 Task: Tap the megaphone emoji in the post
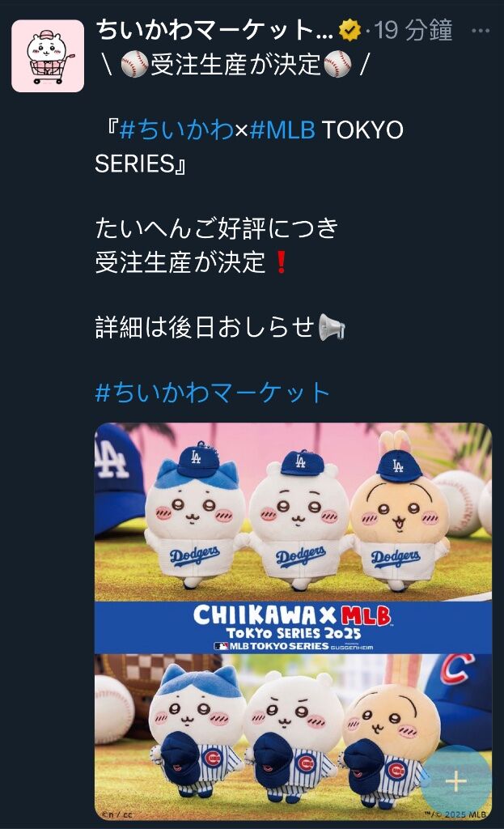click(332, 327)
